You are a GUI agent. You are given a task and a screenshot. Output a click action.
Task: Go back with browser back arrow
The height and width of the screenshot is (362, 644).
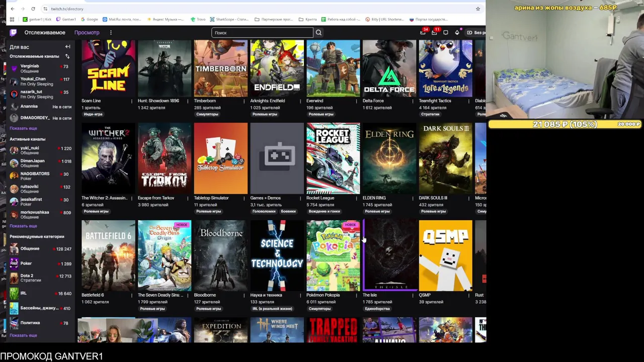click(13, 9)
